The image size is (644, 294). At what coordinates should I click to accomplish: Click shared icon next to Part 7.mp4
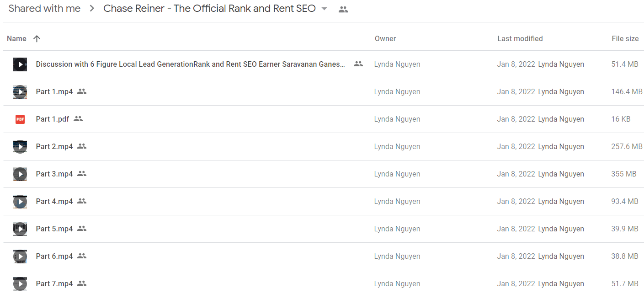tap(82, 283)
